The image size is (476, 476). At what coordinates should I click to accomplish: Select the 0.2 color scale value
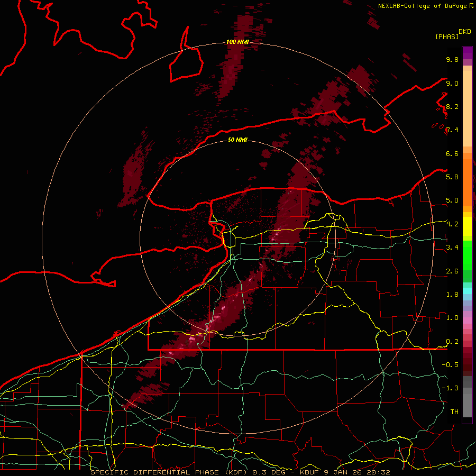pyautogui.click(x=452, y=342)
